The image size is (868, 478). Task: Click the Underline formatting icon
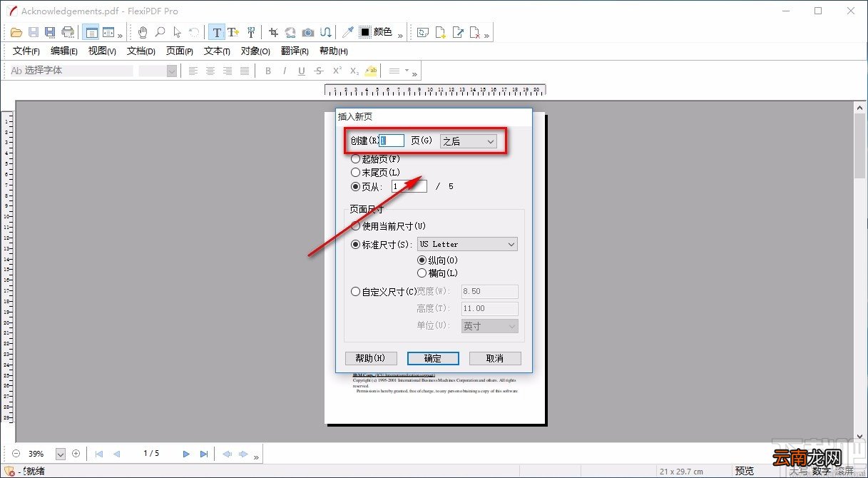tap(302, 71)
